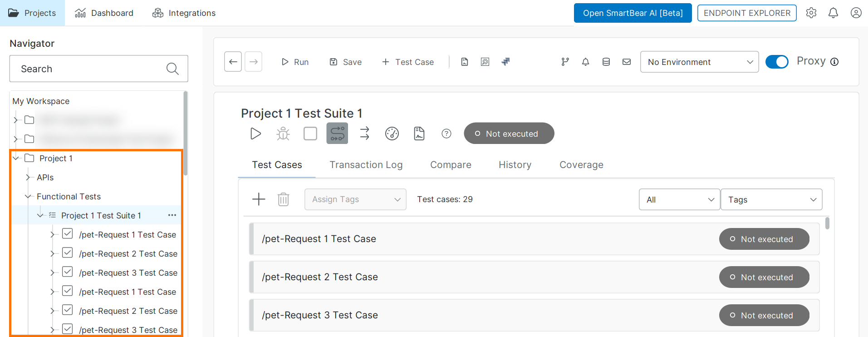This screenshot has height=337, width=868.
Task: Open the git branch icon
Action: pos(565,62)
